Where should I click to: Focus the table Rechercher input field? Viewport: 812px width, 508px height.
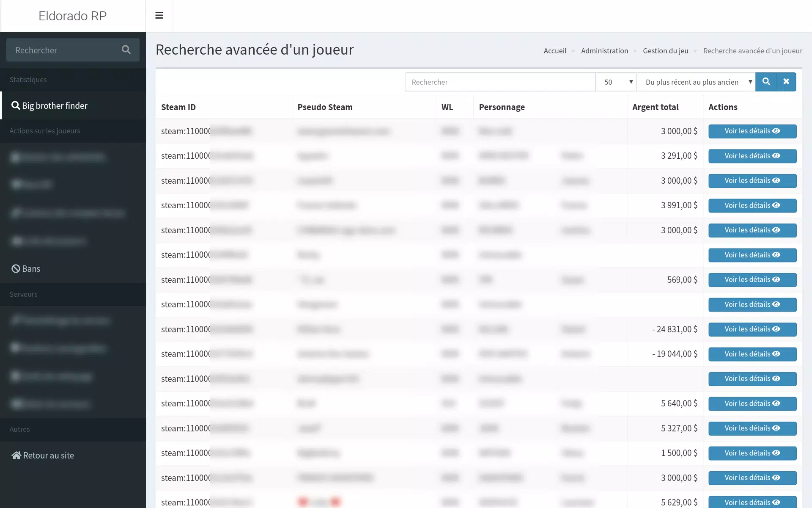click(500, 82)
